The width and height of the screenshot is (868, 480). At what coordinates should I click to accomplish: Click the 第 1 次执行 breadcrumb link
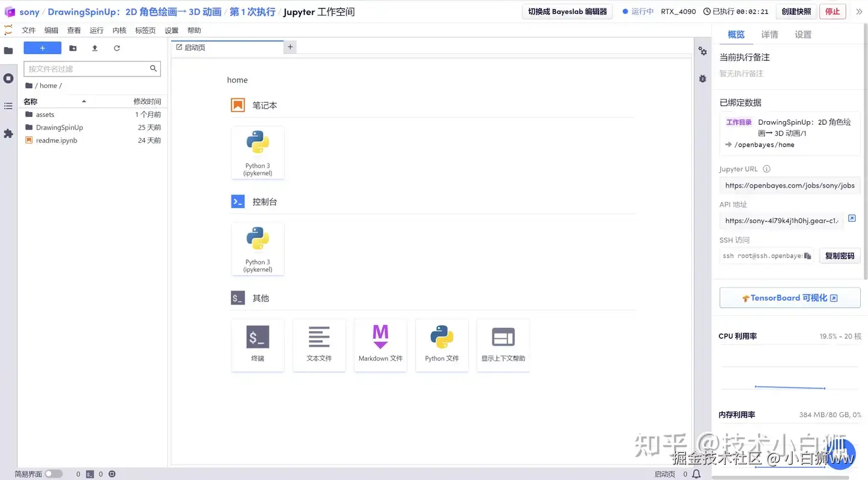pyautogui.click(x=253, y=11)
